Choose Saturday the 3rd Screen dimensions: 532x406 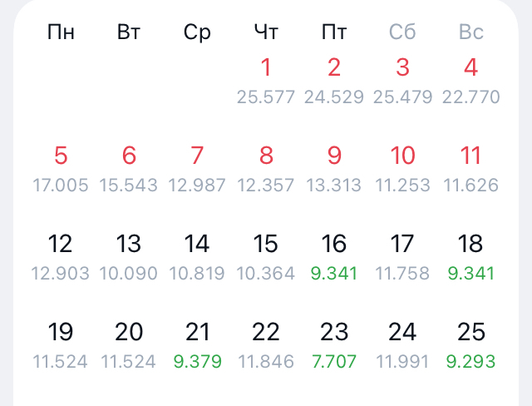click(x=403, y=79)
